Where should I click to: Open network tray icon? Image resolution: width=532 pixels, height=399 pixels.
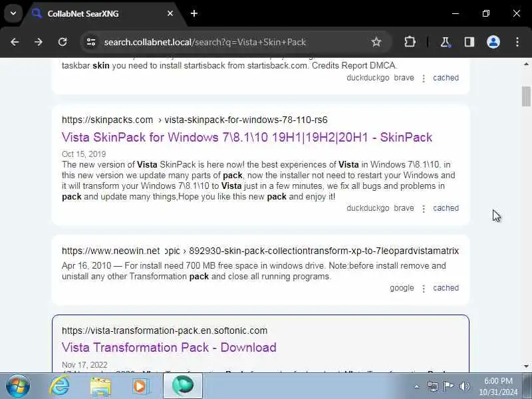433,386
